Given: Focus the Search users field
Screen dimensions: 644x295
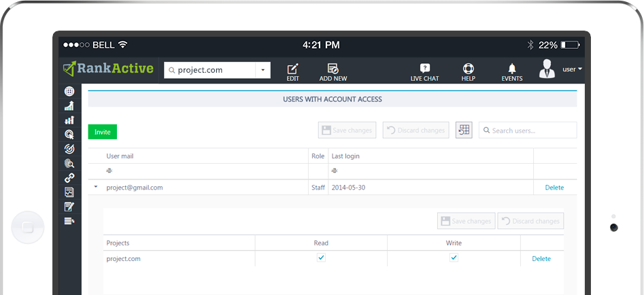Looking at the screenshot, I should (528, 130).
